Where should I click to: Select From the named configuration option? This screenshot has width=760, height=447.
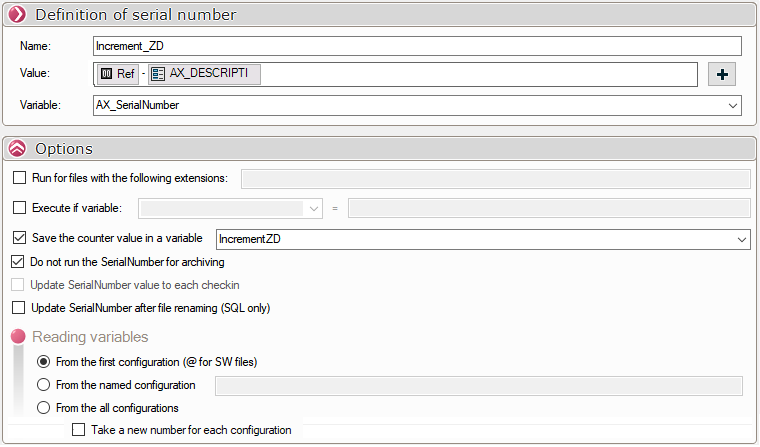tap(43, 385)
